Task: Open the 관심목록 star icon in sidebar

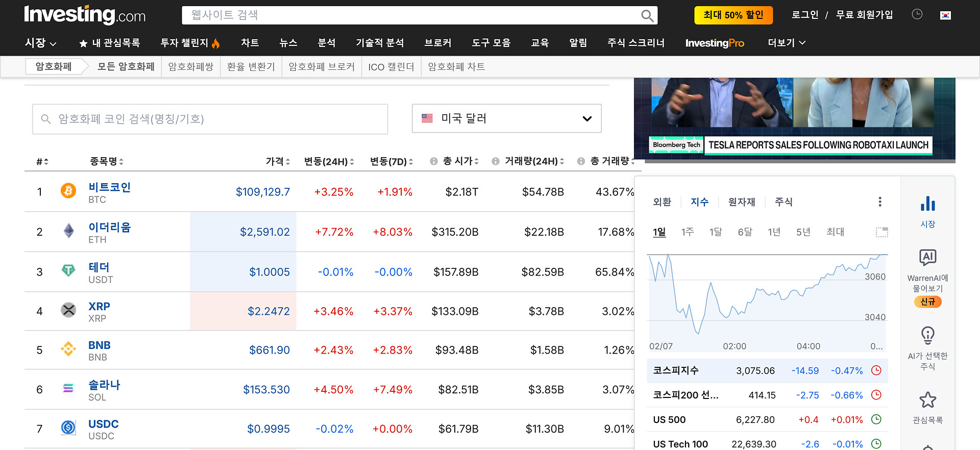Action: (927, 400)
